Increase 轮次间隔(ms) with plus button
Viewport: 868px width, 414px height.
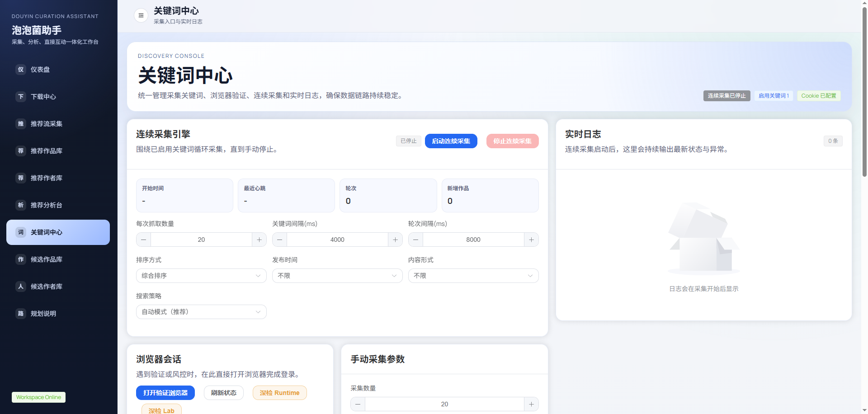tap(531, 240)
